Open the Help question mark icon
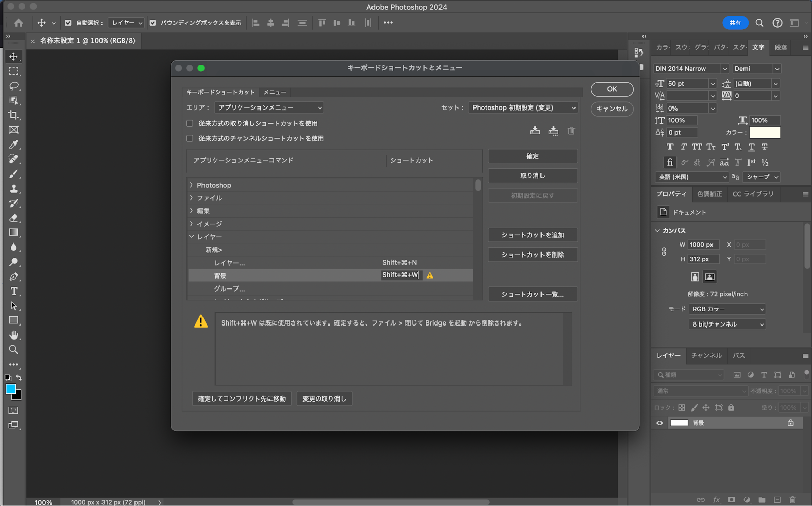 tap(777, 23)
